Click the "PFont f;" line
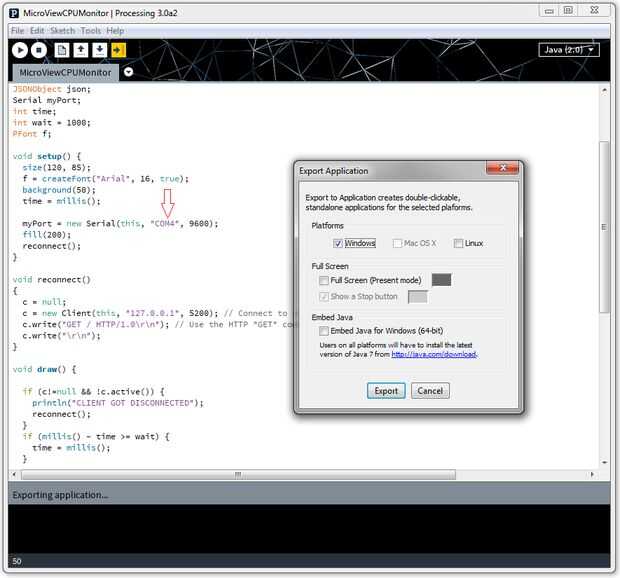 [x=32, y=134]
